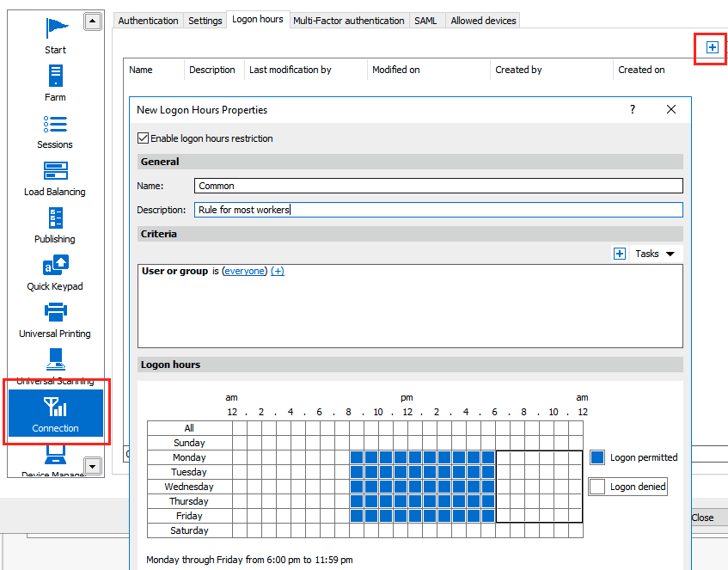728x570 pixels.
Task: Click the everyone link in Criteria
Action: click(245, 271)
